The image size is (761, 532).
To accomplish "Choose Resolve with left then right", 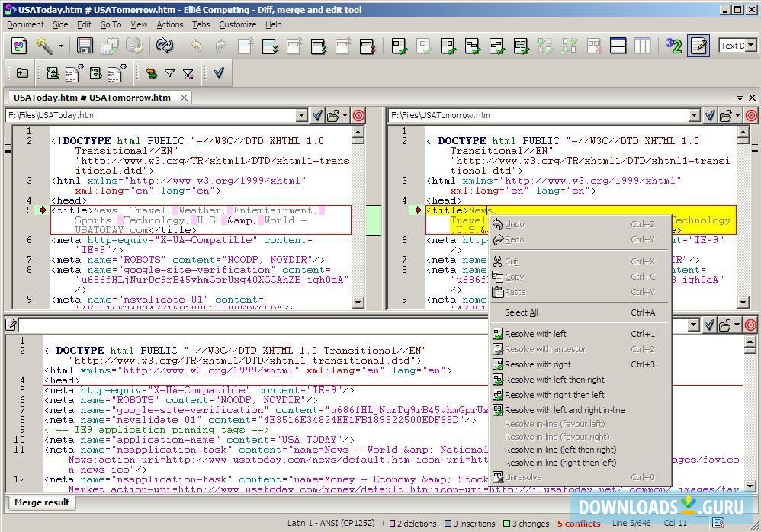I will pos(580,380).
